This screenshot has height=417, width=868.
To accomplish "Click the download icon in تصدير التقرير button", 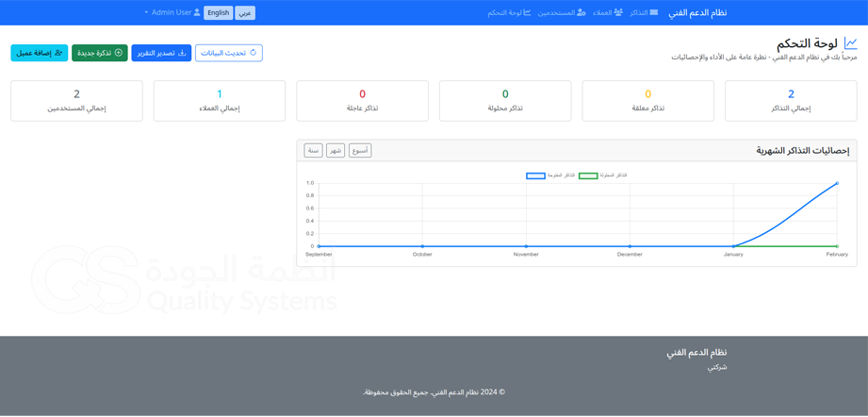I will [182, 53].
